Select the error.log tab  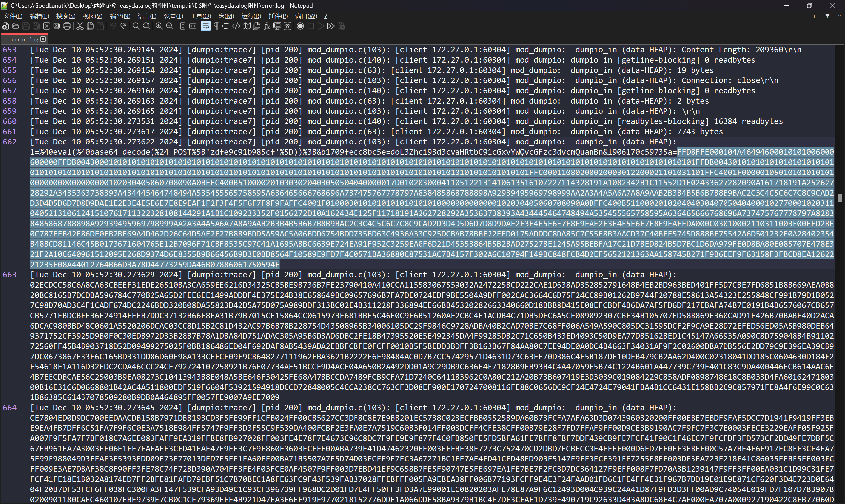coord(24,39)
